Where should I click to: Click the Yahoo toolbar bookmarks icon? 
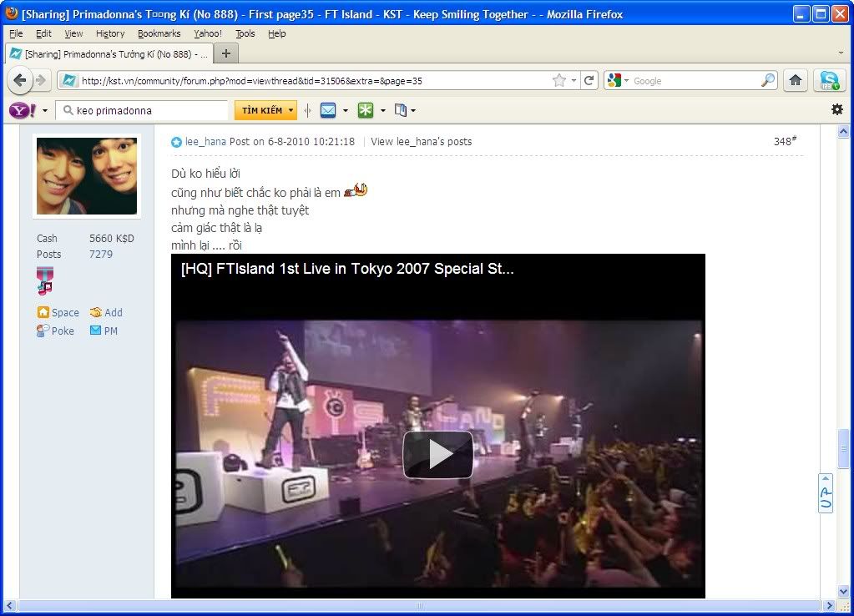point(401,110)
